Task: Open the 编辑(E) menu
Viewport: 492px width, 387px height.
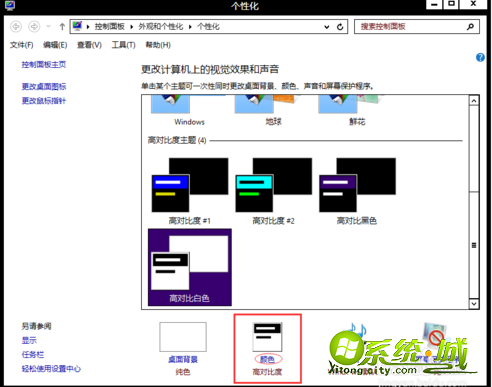Action: tap(55, 45)
